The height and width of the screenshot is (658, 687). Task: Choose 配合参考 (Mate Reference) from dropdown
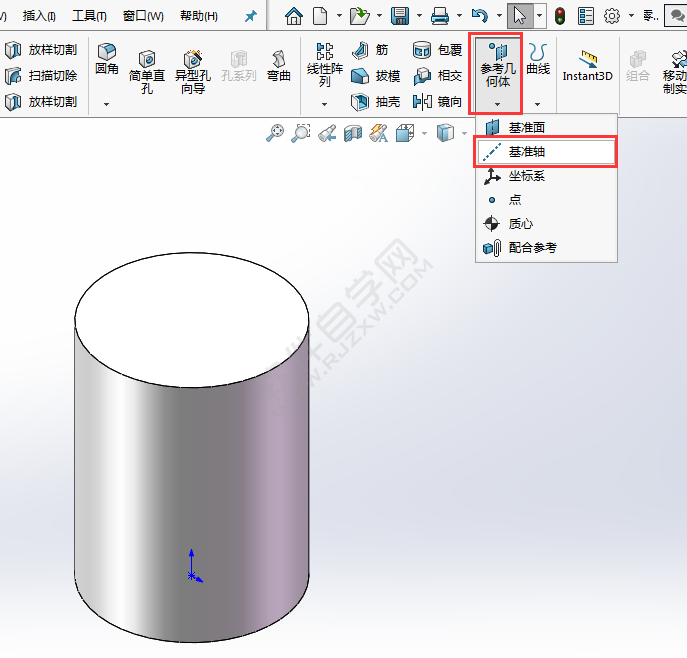[x=546, y=248]
